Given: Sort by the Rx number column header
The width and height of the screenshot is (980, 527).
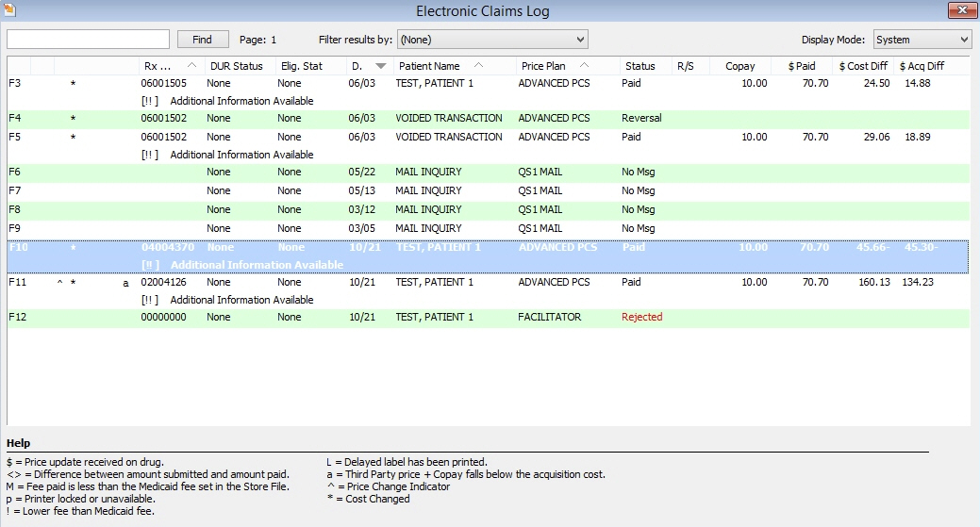Looking at the screenshot, I should (171, 66).
